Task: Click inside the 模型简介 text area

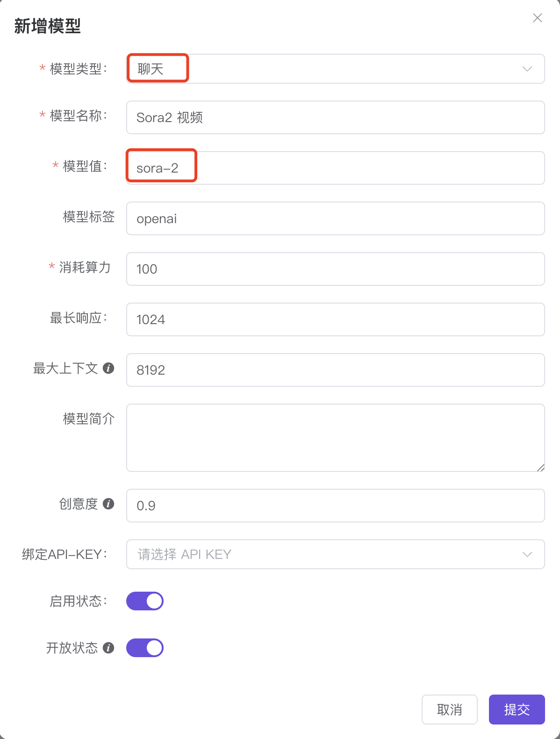Action: click(x=335, y=438)
